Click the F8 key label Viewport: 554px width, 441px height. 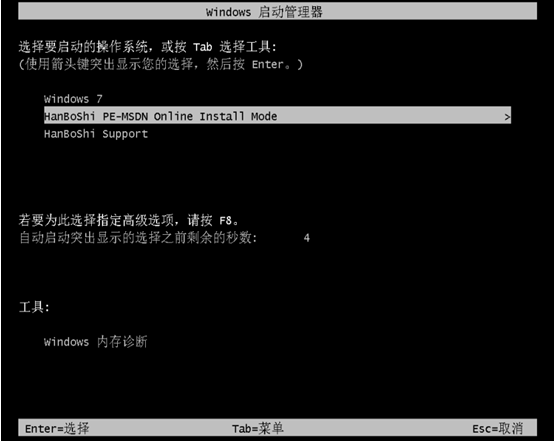click(x=225, y=221)
